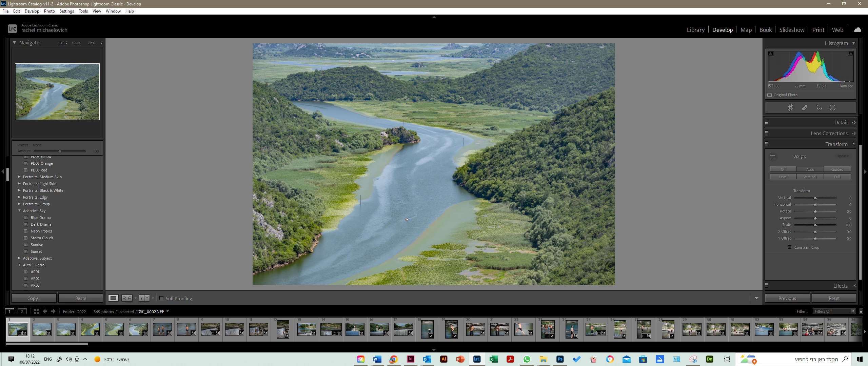Click the Grid view icon in filmstrip bar
The image size is (868, 366).
pos(36,311)
